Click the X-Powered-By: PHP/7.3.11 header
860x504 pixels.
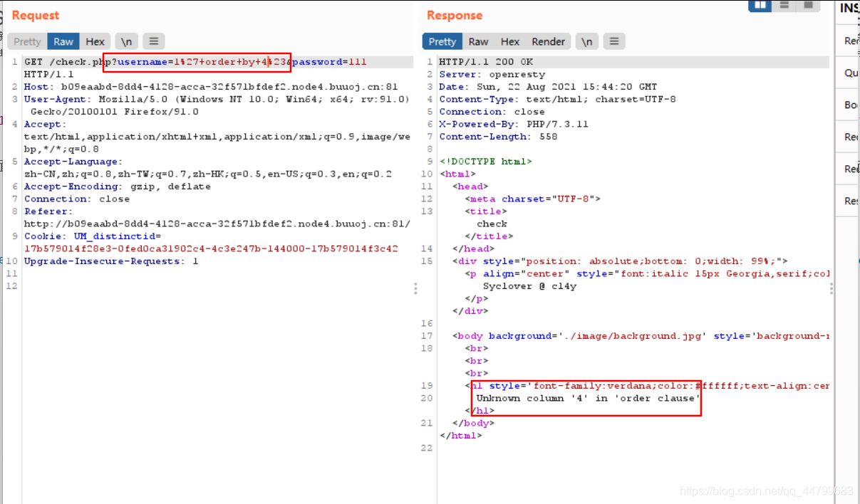pyautogui.click(x=514, y=124)
